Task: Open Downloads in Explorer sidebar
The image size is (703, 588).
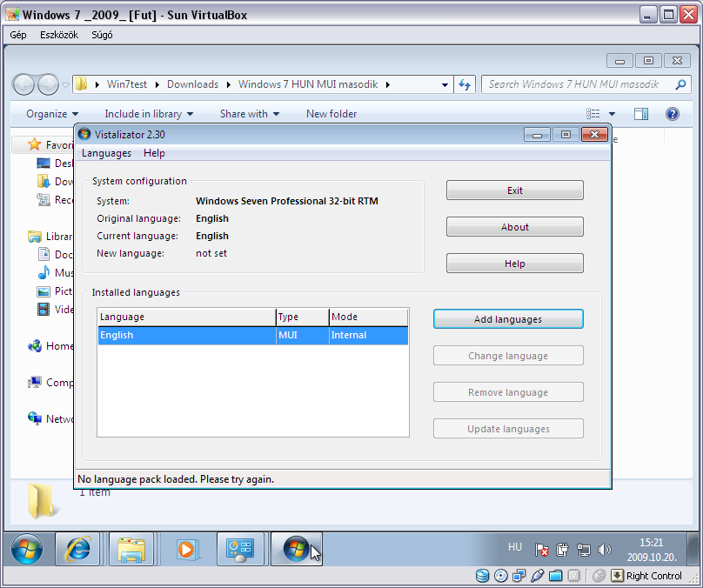Action: [x=55, y=182]
